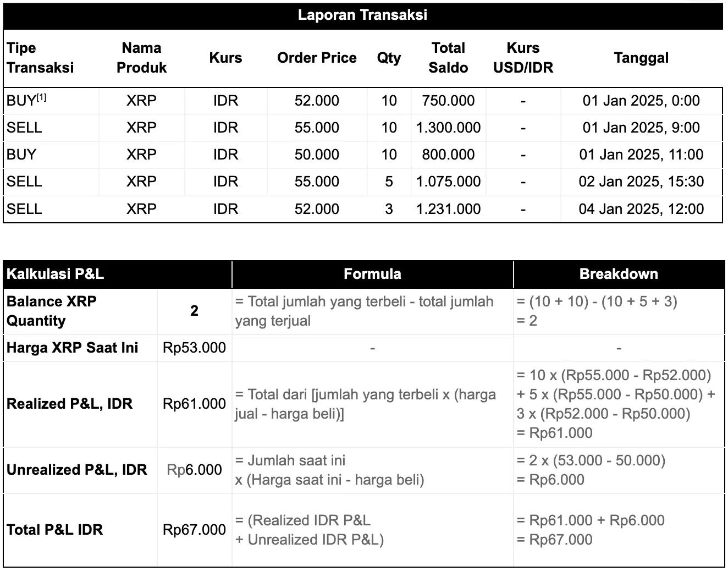Click the "Total P&L IDR" row label
The height and width of the screenshot is (571, 728).
coord(55,530)
